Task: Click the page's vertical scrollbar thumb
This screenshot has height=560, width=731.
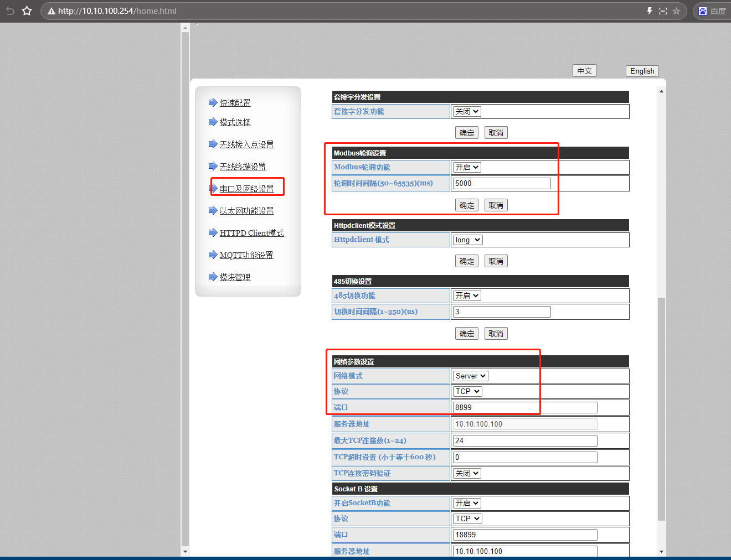Action: click(661, 409)
